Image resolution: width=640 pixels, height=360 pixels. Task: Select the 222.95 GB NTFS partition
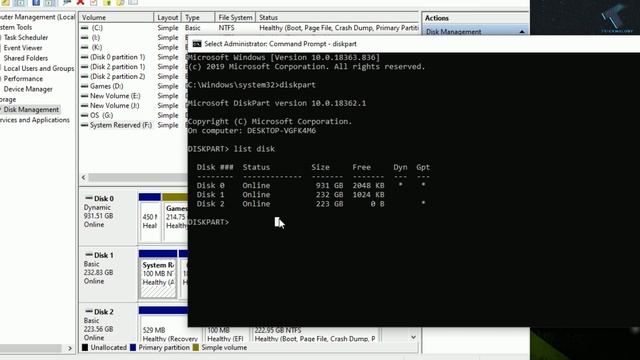coord(315,334)
